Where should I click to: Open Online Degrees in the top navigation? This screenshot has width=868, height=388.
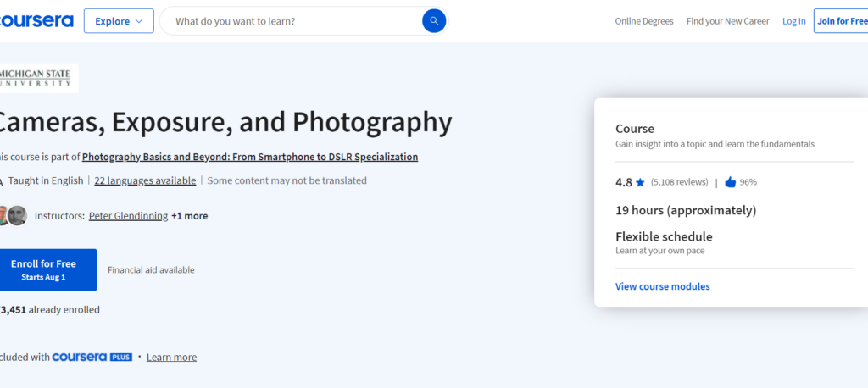coord(644,21)
